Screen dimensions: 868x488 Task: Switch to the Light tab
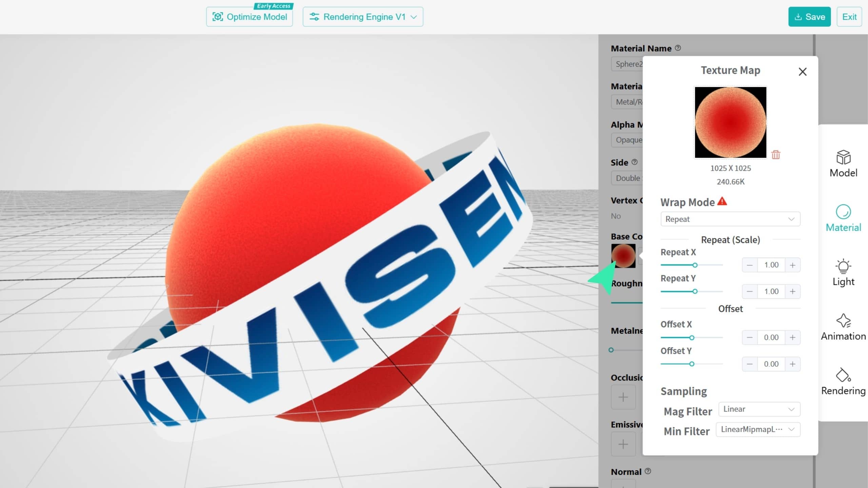click(843, 273)
